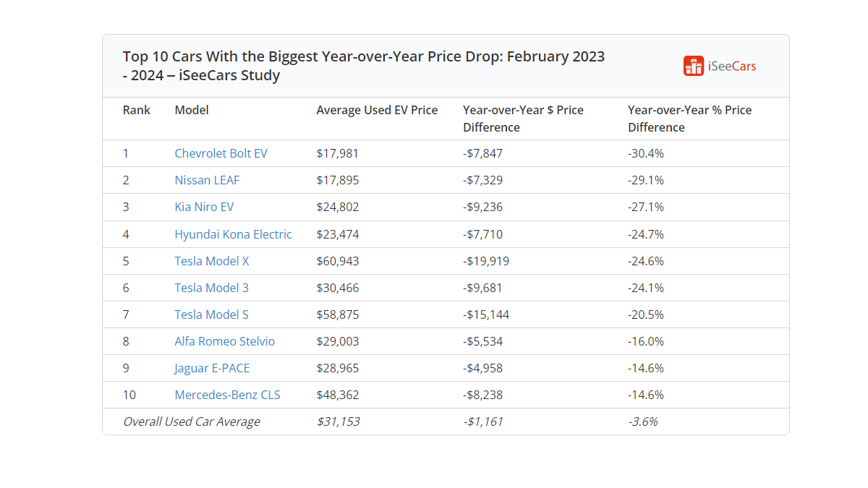868x488 pixels.
Task: Open Hyundai Kona Electric model page
Action: pyautogui.click(x=233, y=234)
